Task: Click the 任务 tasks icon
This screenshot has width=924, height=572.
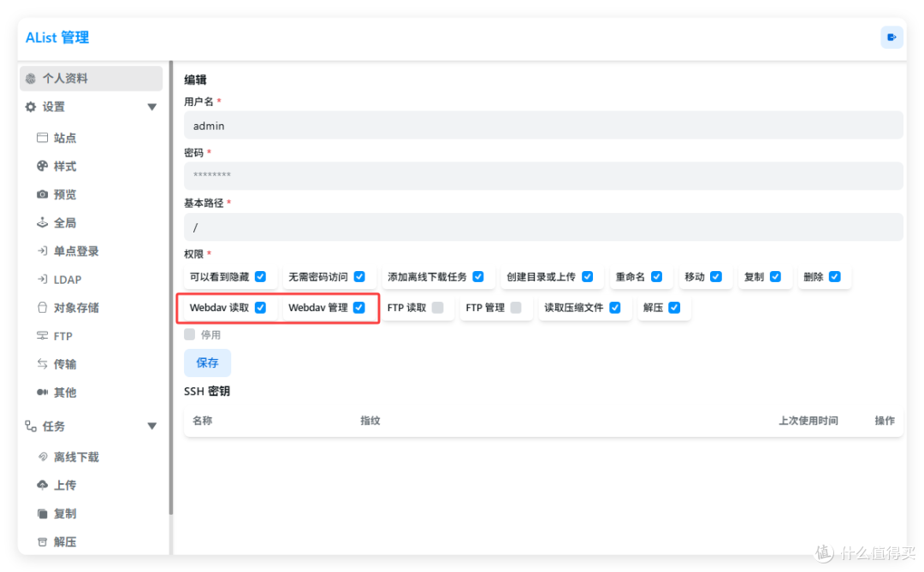Action: pyautogui.click(x=31, y=426)
